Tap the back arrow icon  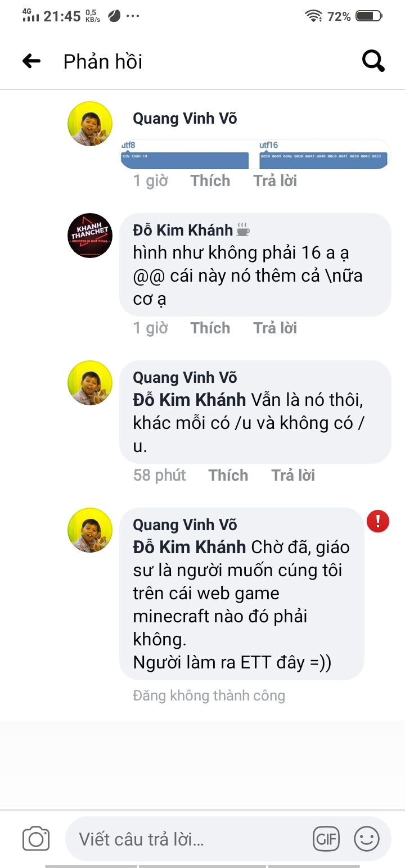coord(31,61)
